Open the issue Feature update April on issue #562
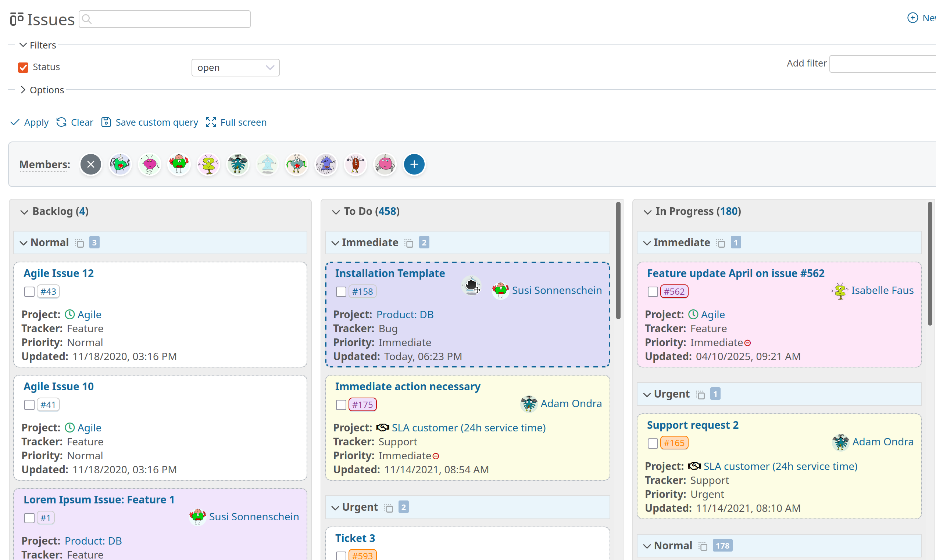The width and height of the screenshot is (936, 560). 735,273
